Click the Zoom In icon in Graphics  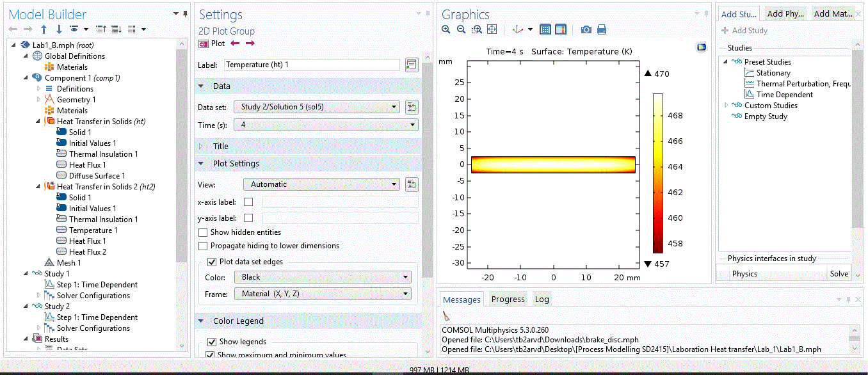pyautogui.click(x=446, y=29)
